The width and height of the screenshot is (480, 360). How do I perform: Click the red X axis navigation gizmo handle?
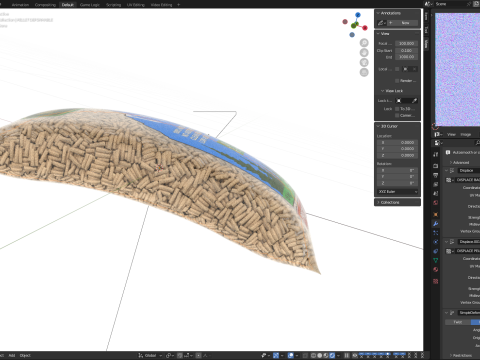pos(365,28)
